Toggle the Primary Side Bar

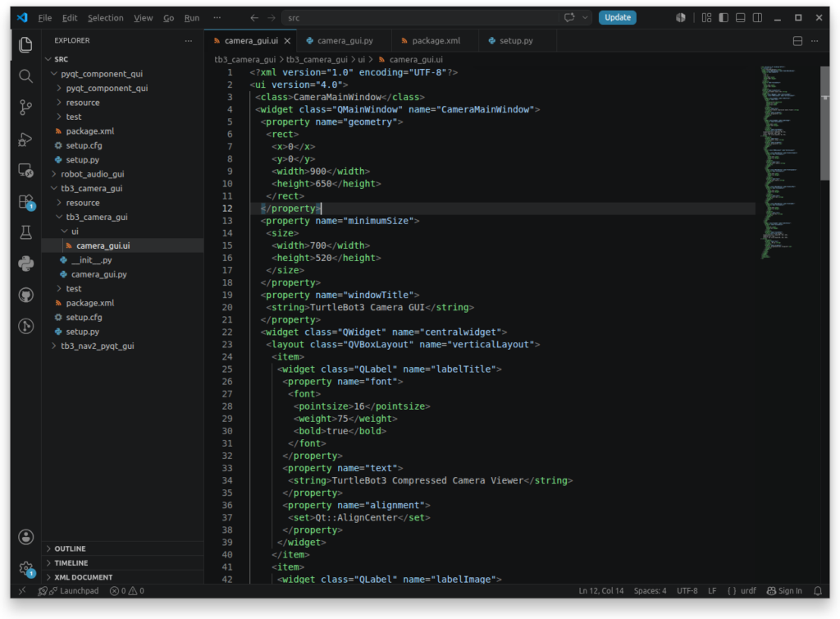click(x=724, y=18)
